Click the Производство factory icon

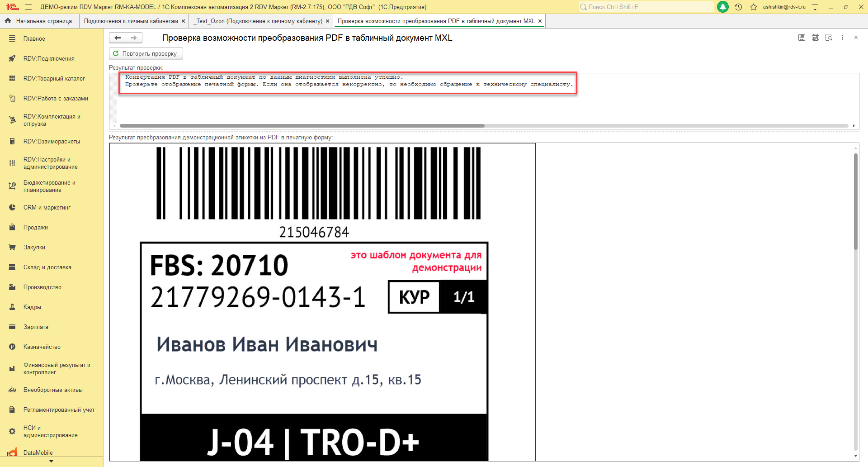coord(12,287)
